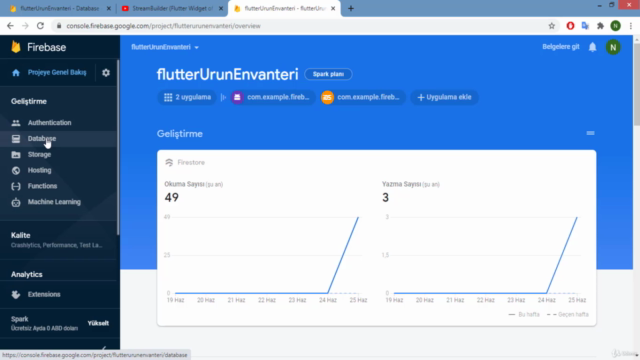Open flutterUrunEnvanteri project dropdown

[165, 47]
